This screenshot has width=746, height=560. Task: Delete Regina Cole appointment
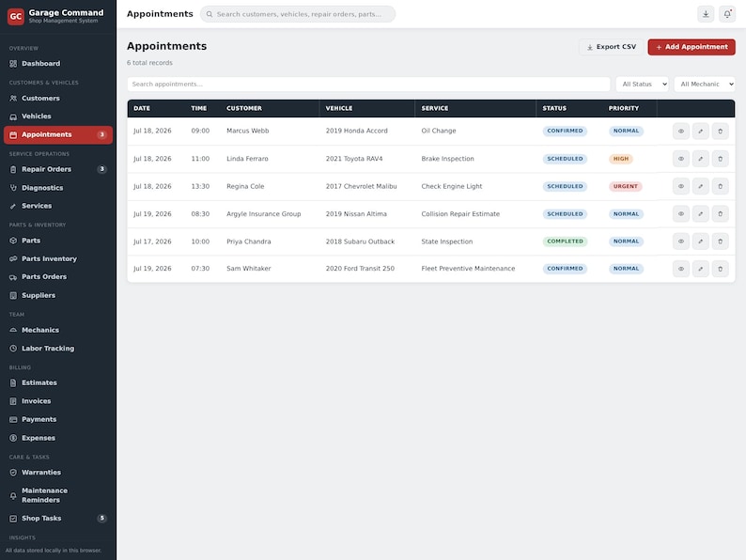[720, 186]
